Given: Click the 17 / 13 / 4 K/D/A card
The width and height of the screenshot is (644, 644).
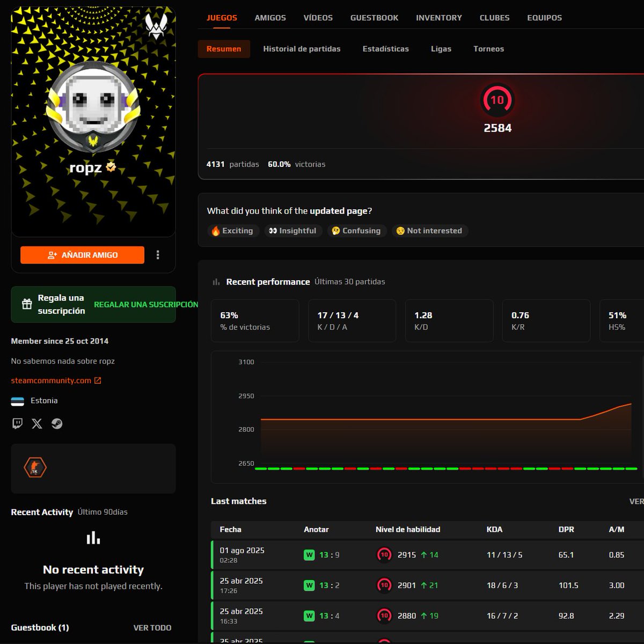Looking at the screenshot, I should (352, 321).
